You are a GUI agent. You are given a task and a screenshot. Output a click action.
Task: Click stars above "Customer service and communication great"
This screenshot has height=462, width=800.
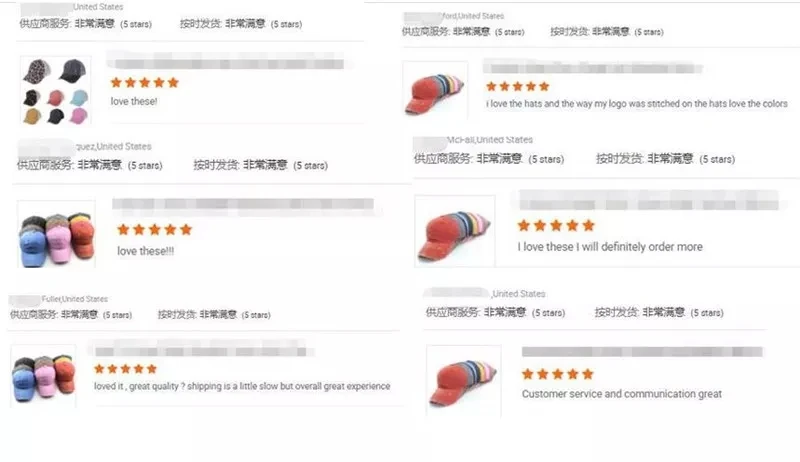[x=557, y=373]
